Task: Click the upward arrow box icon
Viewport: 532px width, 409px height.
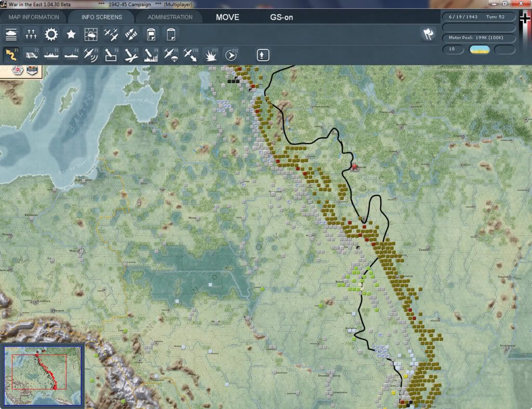Action: (x=262, y=55)
